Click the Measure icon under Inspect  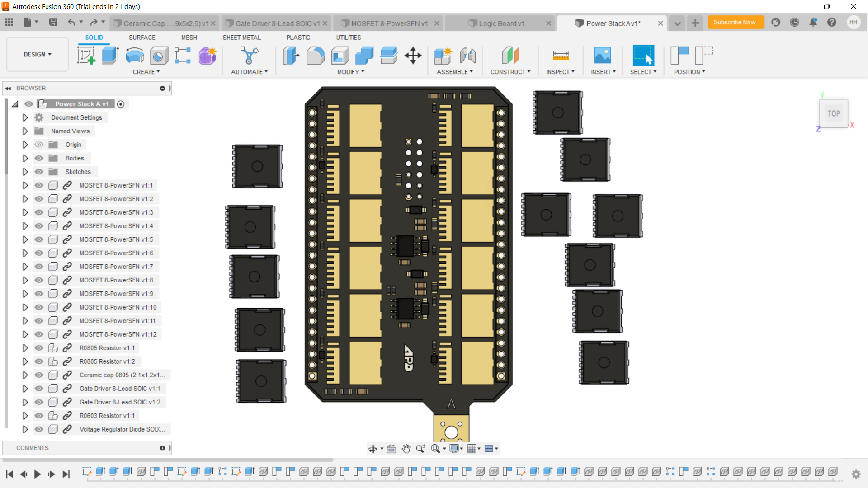point(561,56)
